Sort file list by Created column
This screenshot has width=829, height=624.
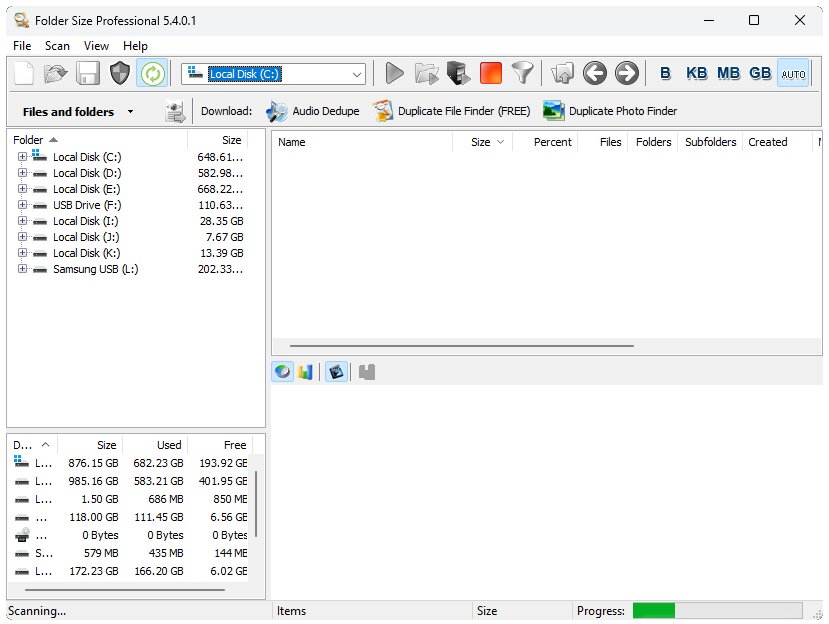pos(777,142)
